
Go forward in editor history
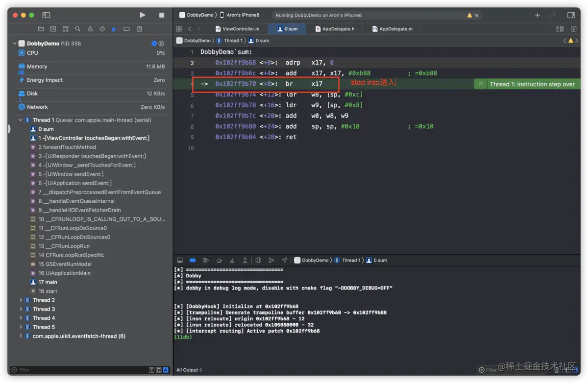199,29
